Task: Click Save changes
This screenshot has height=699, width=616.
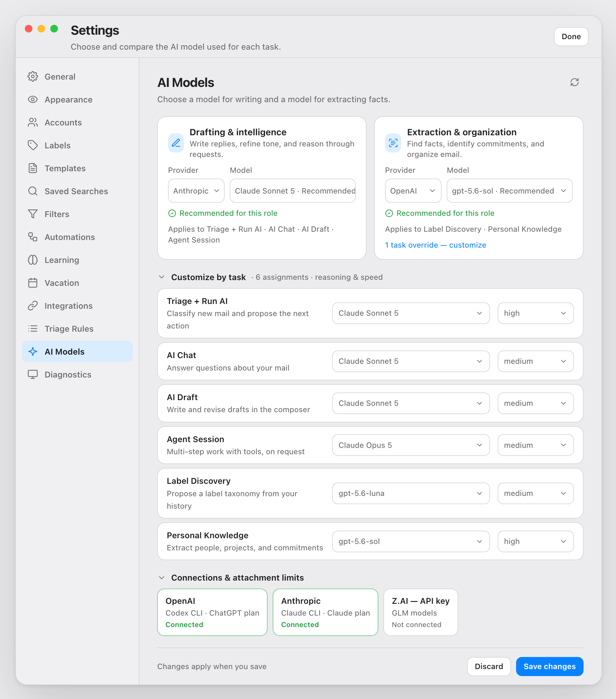Action: [x=549, y=667]
